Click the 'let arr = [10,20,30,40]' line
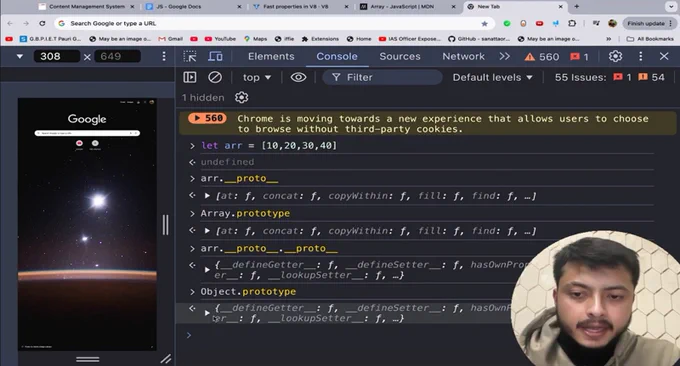This screenshot has width=680, height=366. 269,146
